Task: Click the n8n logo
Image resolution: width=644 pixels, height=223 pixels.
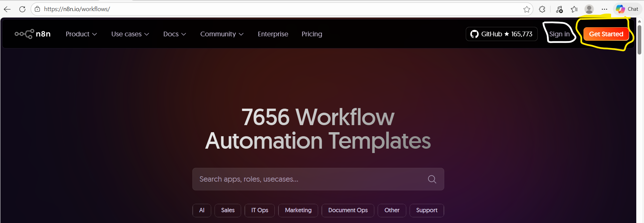Action: click(x=33, y=34)
